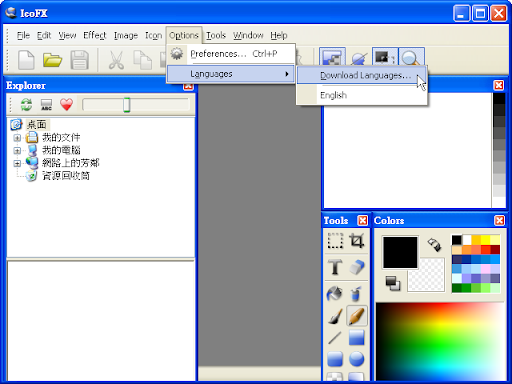Select the Crop tool
512x384 pixels.
(x=356, y=241)
